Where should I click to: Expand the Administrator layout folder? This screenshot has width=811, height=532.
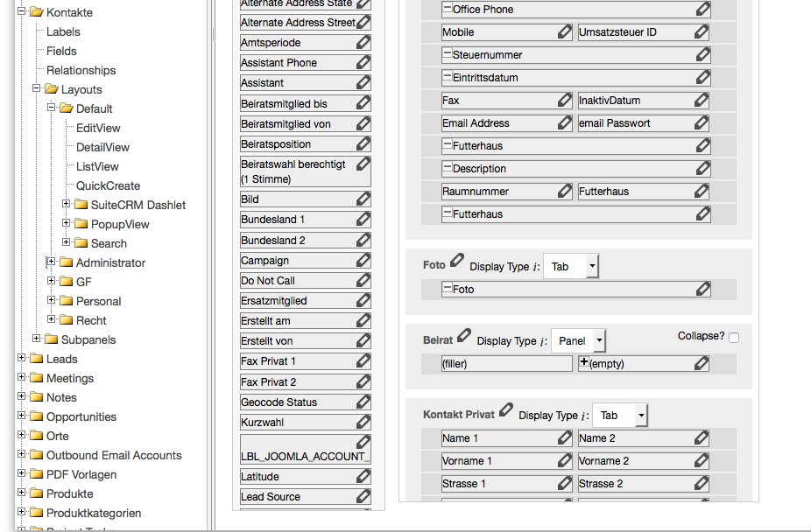pos(51,262)
